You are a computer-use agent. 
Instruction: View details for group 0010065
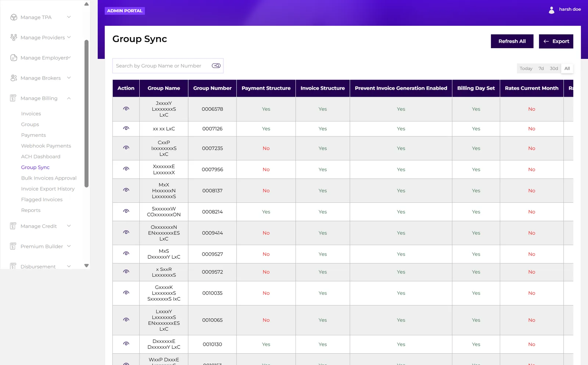pyautogui.click(x=126, y=320)
